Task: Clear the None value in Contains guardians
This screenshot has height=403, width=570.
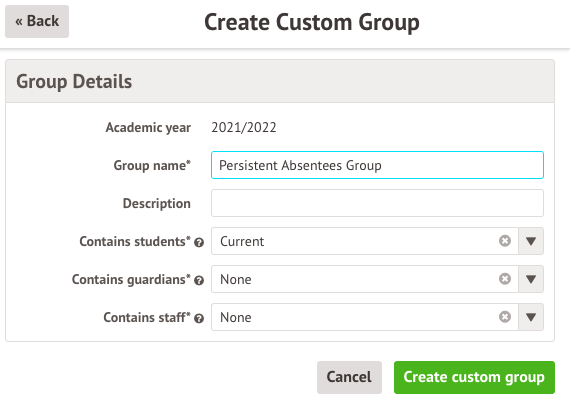Action: coord(505,279)
